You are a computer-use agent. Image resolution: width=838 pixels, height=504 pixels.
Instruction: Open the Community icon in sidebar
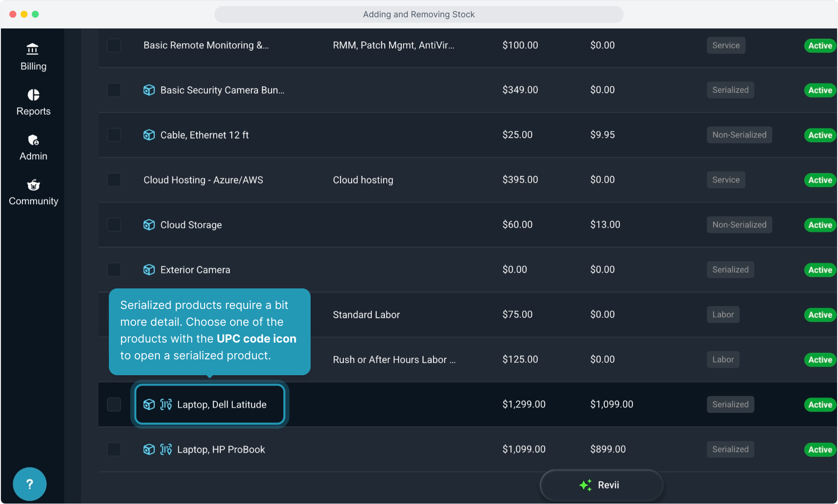33,185
